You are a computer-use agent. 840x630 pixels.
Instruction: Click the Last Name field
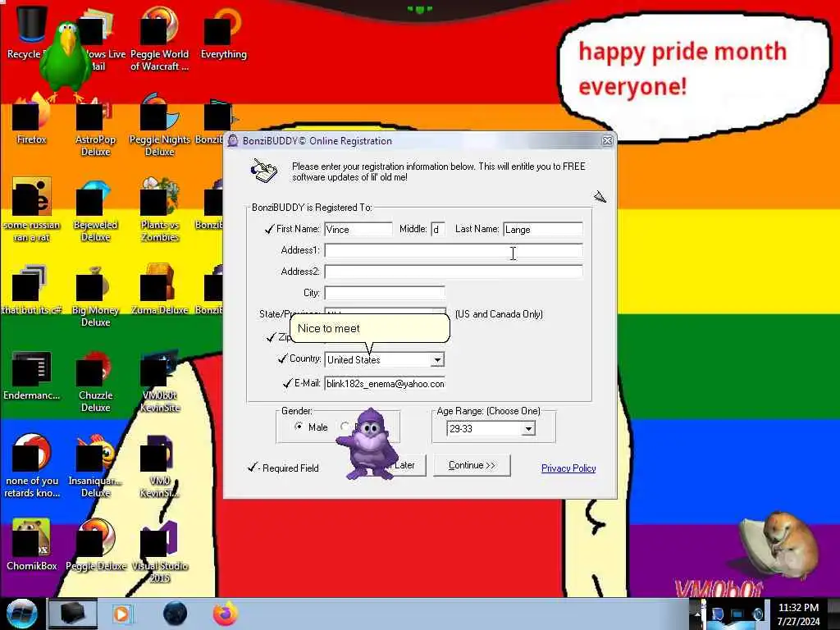coord(543,230)
